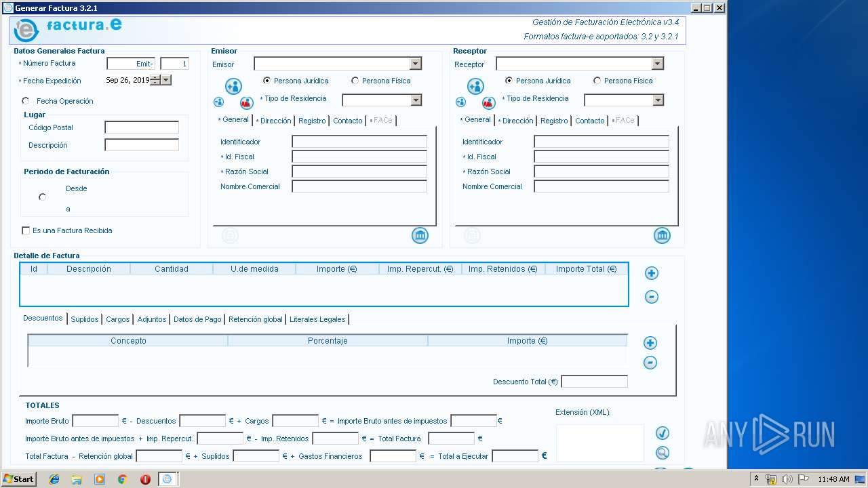The height and width of the screenshot is (488, 868).
Task: Click the Descuento Total field
Action: coord(595,382)
